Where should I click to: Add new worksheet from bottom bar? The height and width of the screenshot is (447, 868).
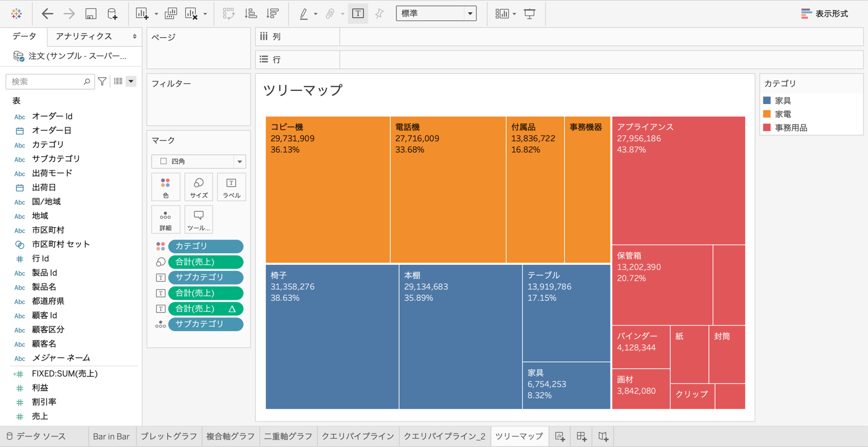point(560,437)
